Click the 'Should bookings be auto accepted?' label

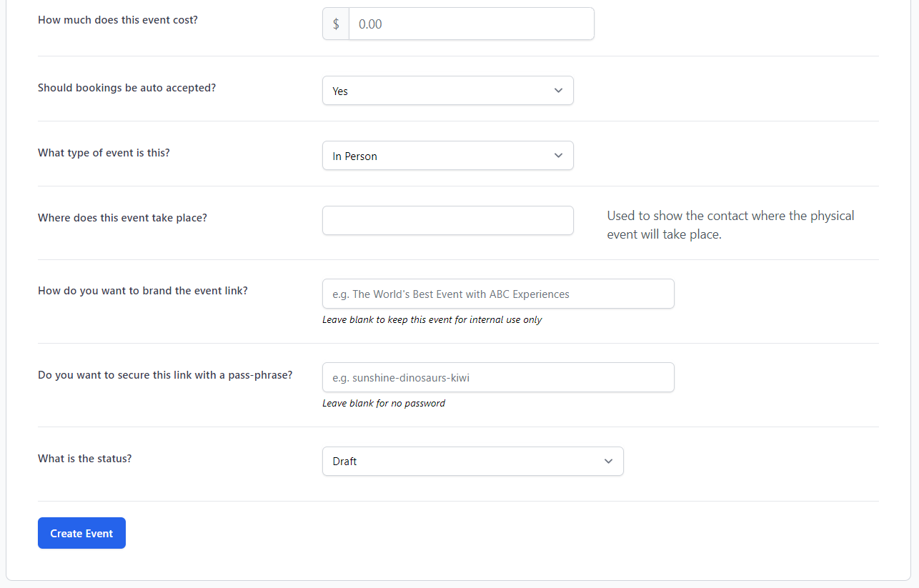coord(126,88)
